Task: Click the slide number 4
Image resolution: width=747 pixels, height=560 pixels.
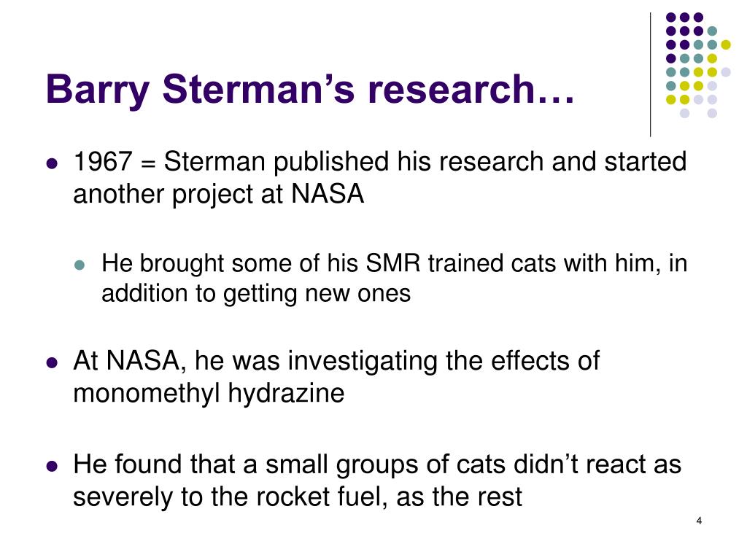Action: tap(699, 521)
